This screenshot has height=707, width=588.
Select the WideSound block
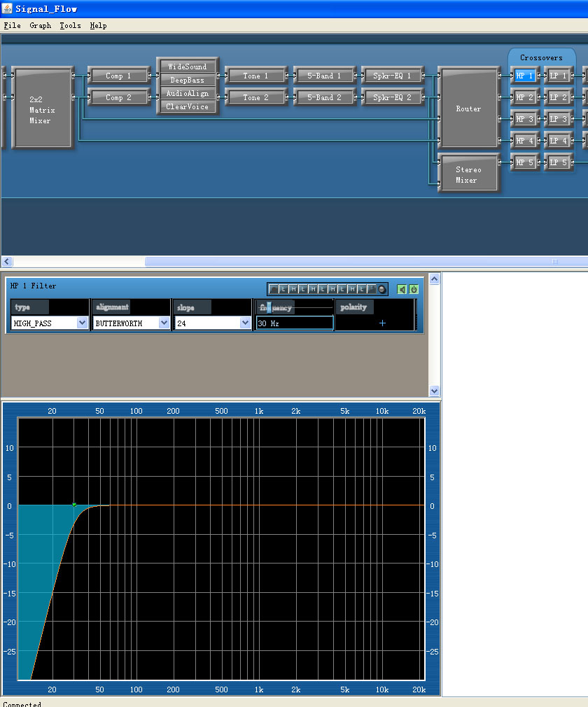(187, 66)
